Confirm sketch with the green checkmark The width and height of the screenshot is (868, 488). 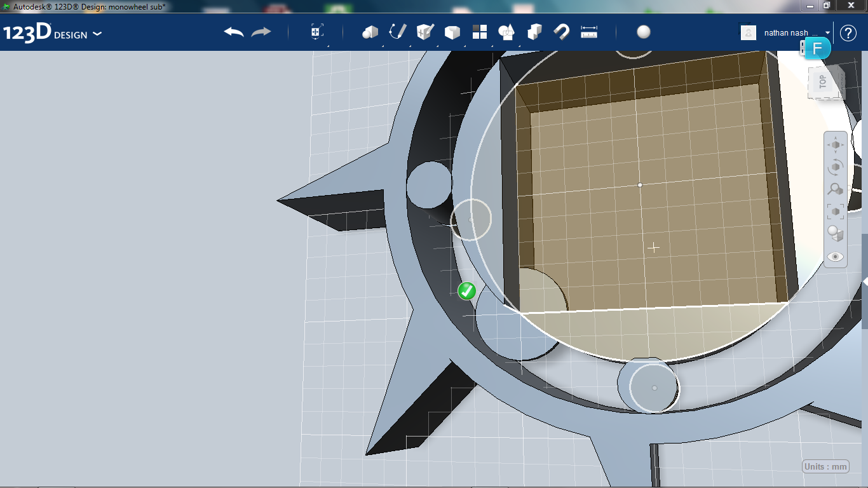[467, 291]
